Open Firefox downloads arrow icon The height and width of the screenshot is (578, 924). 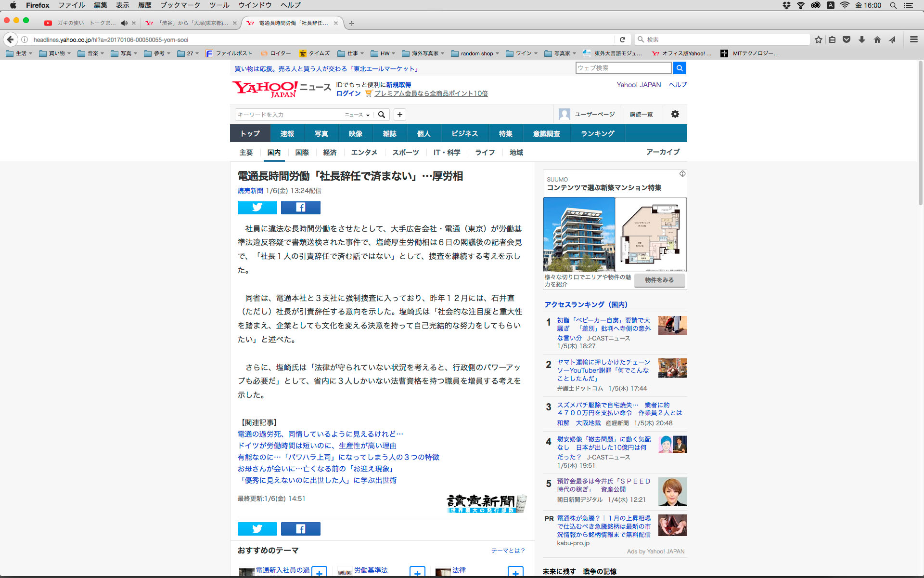pos(862,39)
